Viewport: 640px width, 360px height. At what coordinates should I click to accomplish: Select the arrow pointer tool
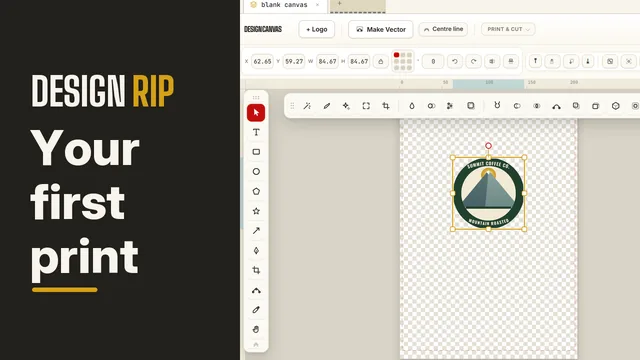[256, 113]
